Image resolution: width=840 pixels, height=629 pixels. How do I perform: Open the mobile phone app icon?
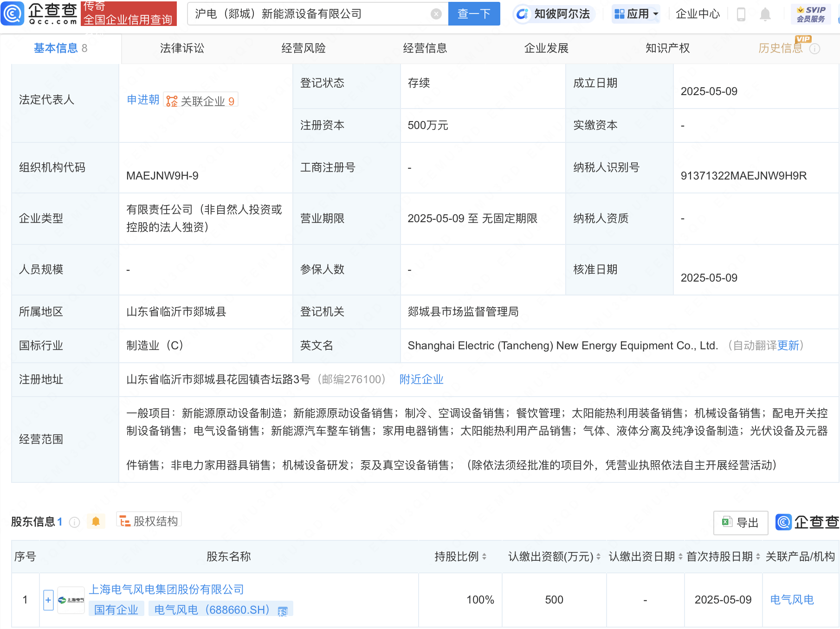[x=741, y=14]
